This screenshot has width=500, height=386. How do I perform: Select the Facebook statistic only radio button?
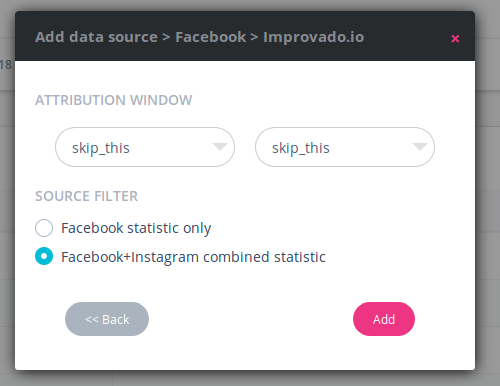point(44,228)
